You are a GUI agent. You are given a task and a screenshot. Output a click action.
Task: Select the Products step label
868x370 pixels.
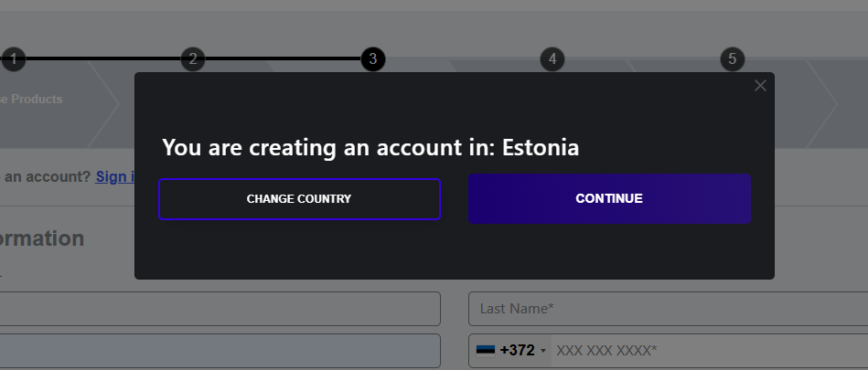[x=32, y=99]
